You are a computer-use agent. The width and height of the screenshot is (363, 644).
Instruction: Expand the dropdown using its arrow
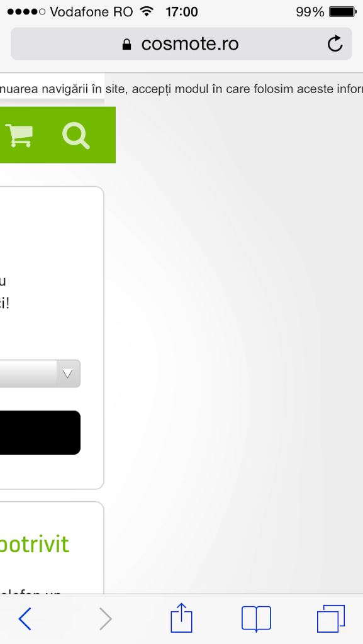pos(68,374)
